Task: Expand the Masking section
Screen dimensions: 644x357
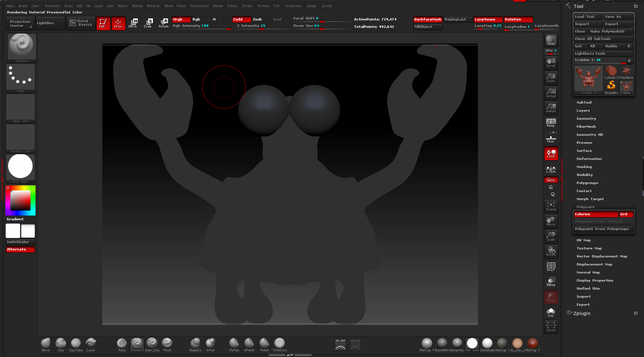Action: [x=584, y=167]
